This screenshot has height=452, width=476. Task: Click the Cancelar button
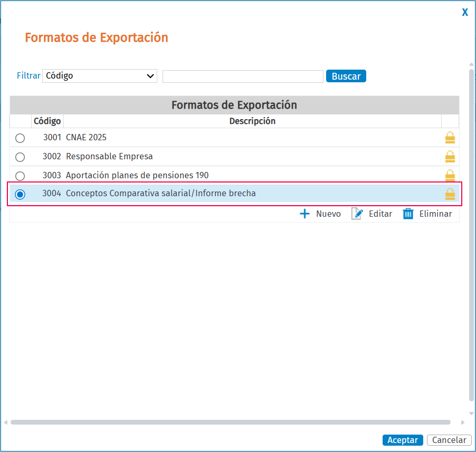(449, 440)
